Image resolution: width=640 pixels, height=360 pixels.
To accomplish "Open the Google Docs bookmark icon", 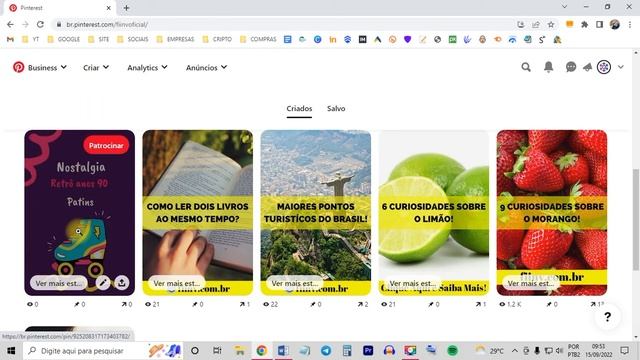I will (x=287, y=39).
